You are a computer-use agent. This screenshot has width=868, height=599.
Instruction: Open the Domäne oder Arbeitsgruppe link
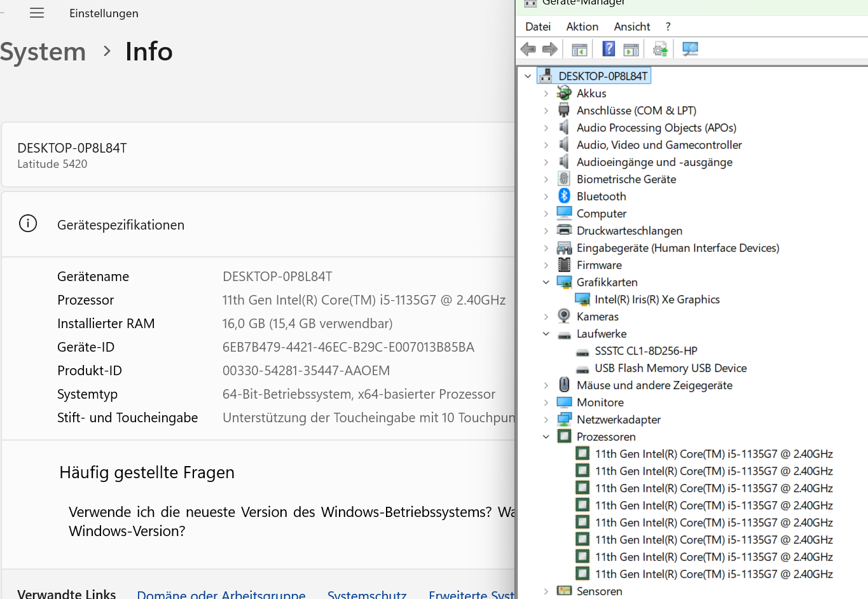point(221,594)
